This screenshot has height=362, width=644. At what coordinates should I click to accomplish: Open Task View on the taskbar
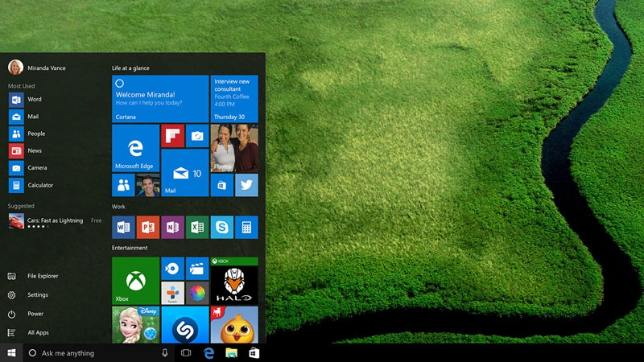(x=186, y=353)
